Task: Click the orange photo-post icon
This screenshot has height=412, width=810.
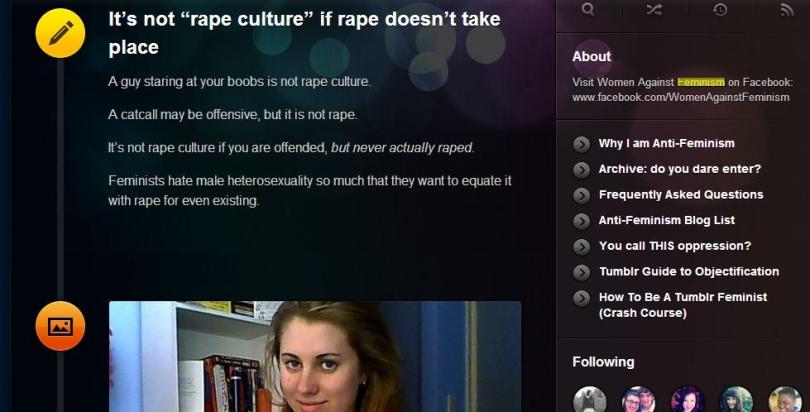Action: click(x=60, y=326)
